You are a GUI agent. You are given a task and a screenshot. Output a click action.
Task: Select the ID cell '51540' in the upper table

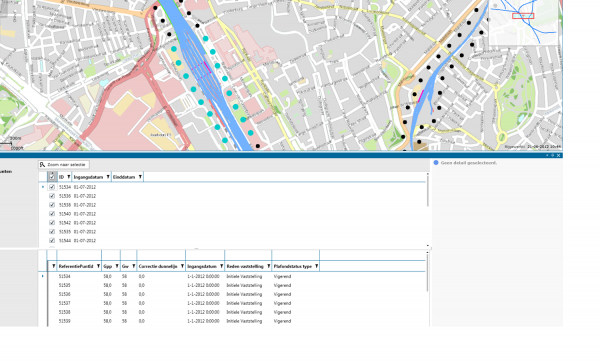(65, 214)
